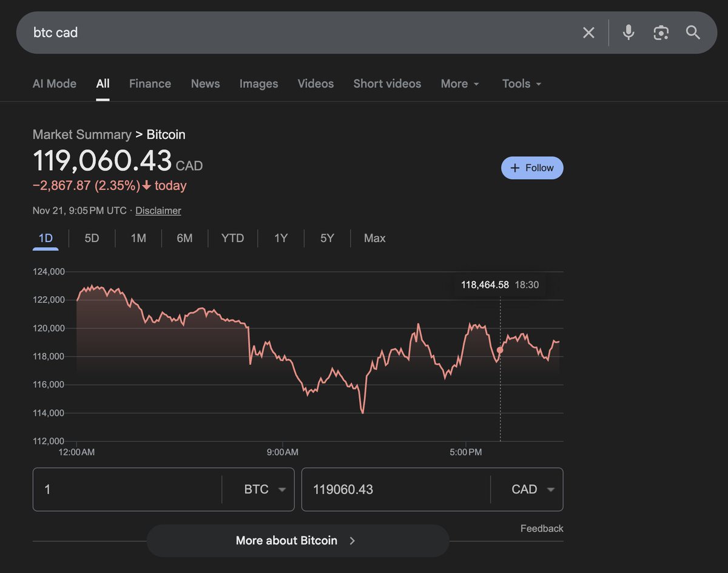Select the 1Y chart range
728x573 pixels.
(281, 239)
